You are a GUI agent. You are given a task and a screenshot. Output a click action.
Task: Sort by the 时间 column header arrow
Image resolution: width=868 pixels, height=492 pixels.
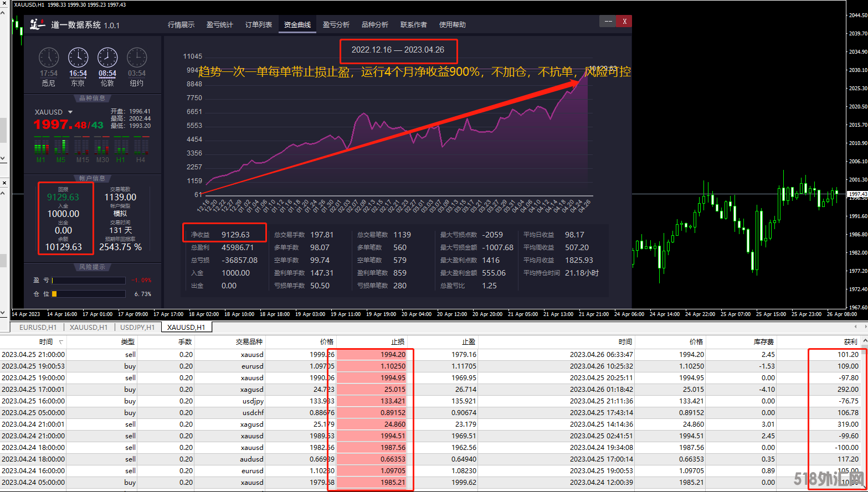click(60, 343)
